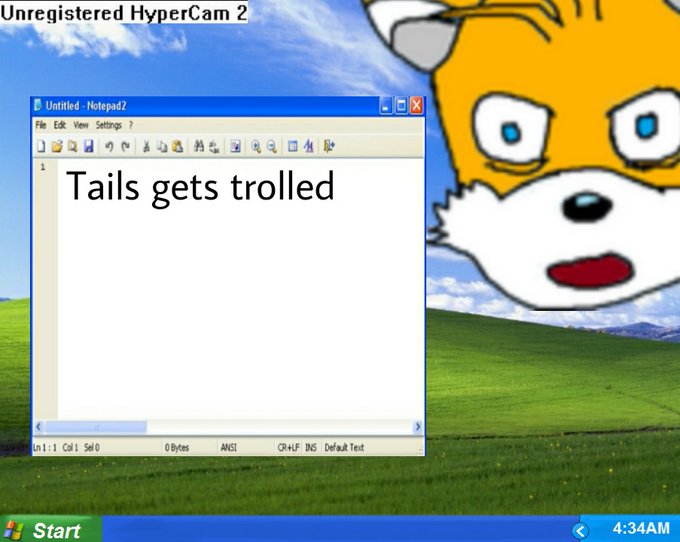Open Find with the binoculars icon
Screen dimensions: 680x542
pyautogui.click(x=199, y=147)
